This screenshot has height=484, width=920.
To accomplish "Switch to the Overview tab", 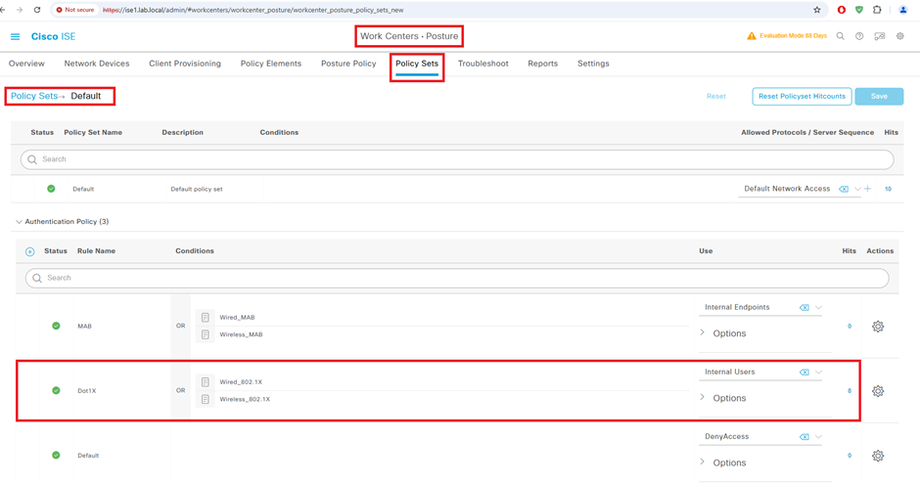I will click(x=26, y=63).
